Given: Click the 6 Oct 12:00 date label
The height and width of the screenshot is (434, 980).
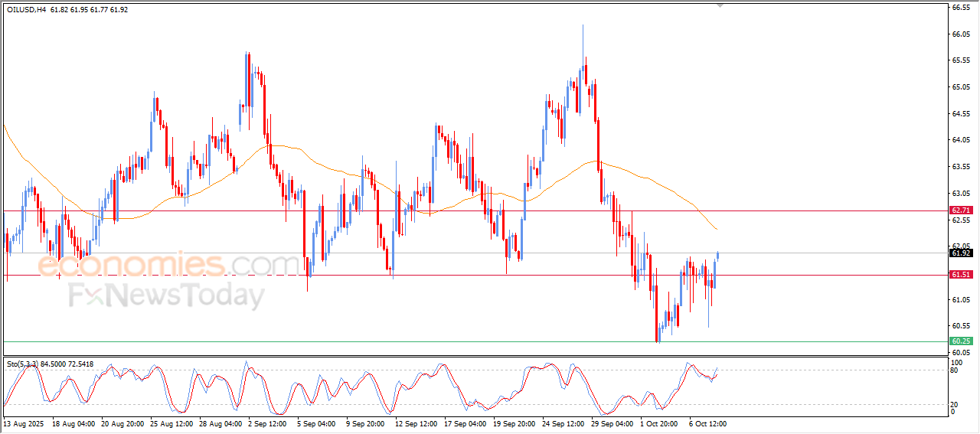Looking at the screenshot, I should [x=707, y=423].
